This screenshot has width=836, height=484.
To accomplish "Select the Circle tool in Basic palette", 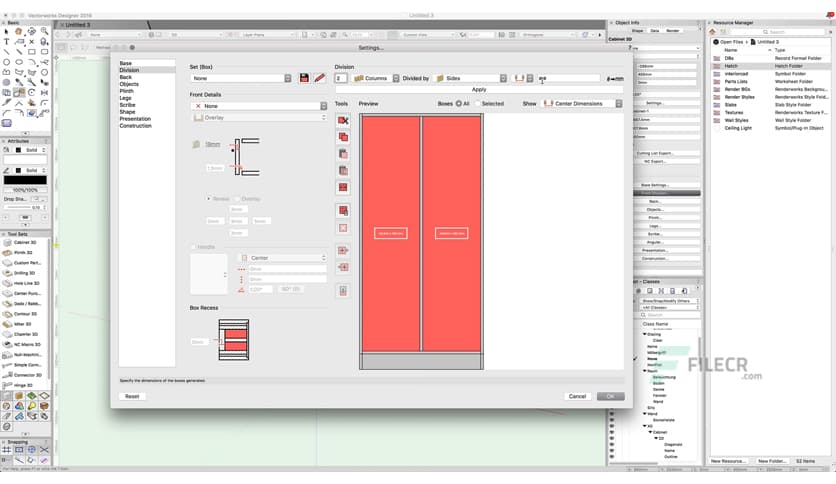I will click(x=6, y=62).
